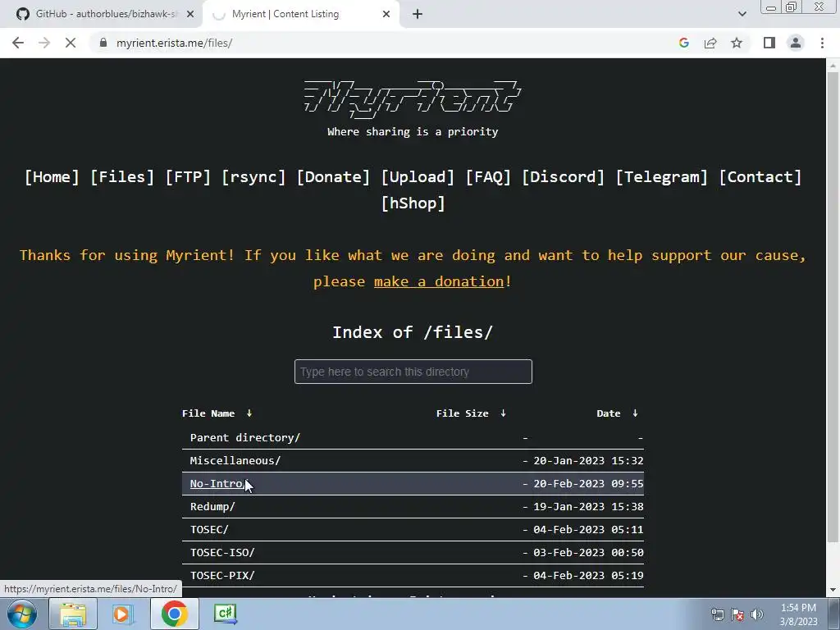Click the Myrient ASCII logo
The image size is (840, 630).
[413, 99]
